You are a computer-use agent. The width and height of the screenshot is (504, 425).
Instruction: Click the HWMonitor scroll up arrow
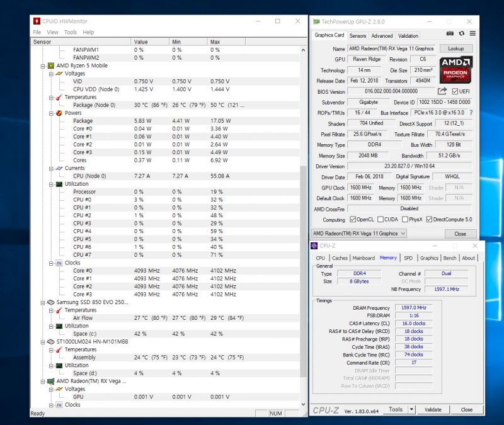point(303,50)
